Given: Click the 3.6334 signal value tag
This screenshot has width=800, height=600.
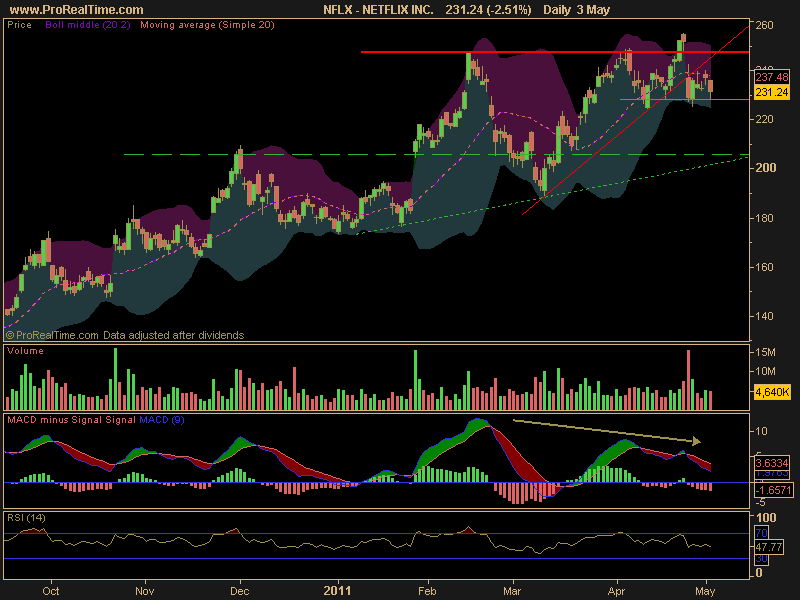Looking at the screenshot, I should click(771, 463).
